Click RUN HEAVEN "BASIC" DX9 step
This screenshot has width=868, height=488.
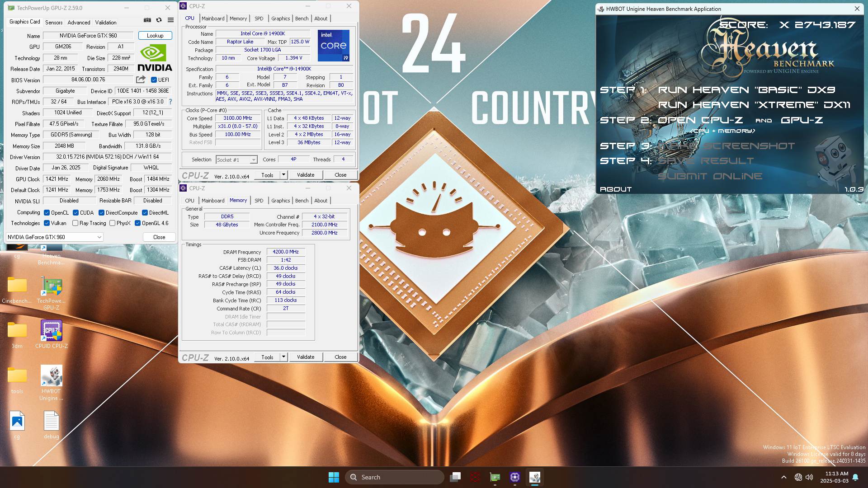pos(746,90)
